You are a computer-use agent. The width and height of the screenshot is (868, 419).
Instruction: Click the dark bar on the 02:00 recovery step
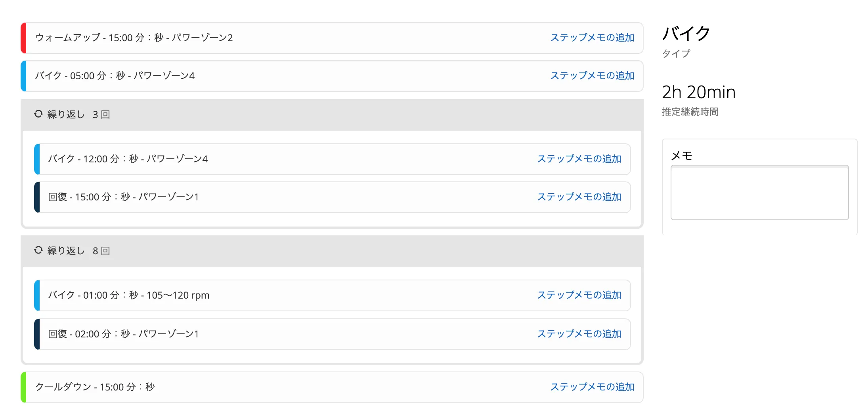click(x=37, y=334)
